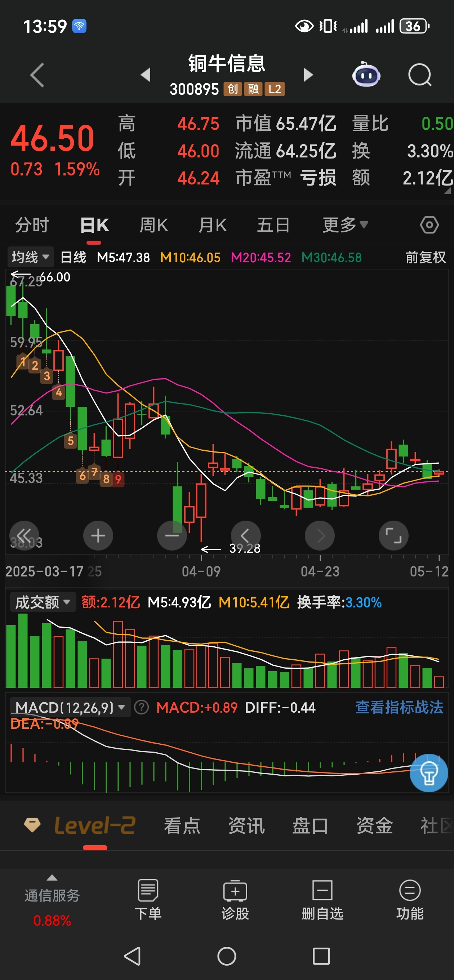
Task: Tap M10:46.05 moving average label
Action: [190, 258]
